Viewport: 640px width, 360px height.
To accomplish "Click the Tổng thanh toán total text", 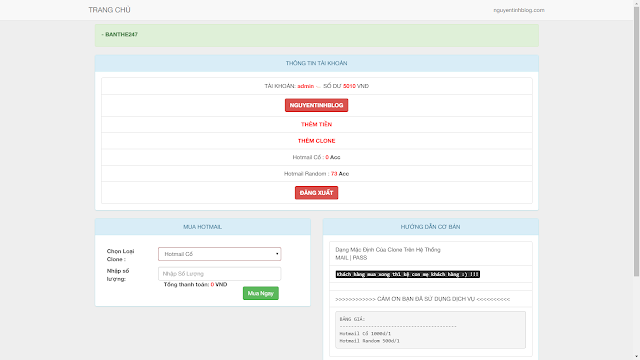I will point(195,284).
